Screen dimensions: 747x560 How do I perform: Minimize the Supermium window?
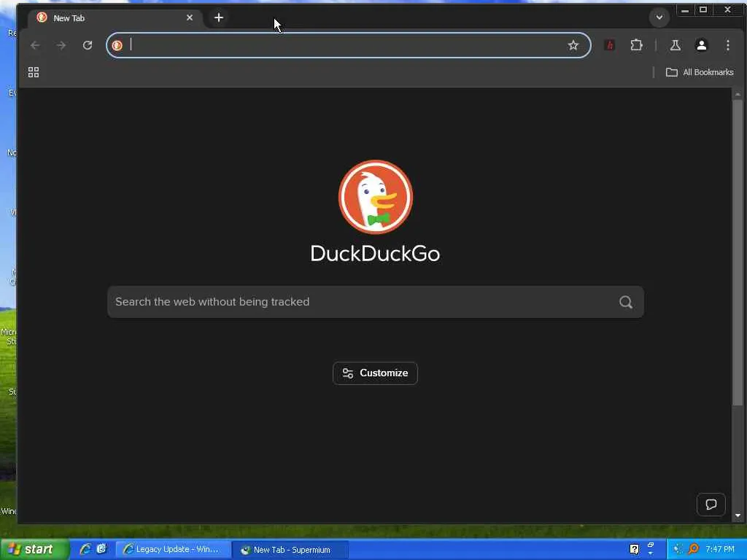[685, 10]
